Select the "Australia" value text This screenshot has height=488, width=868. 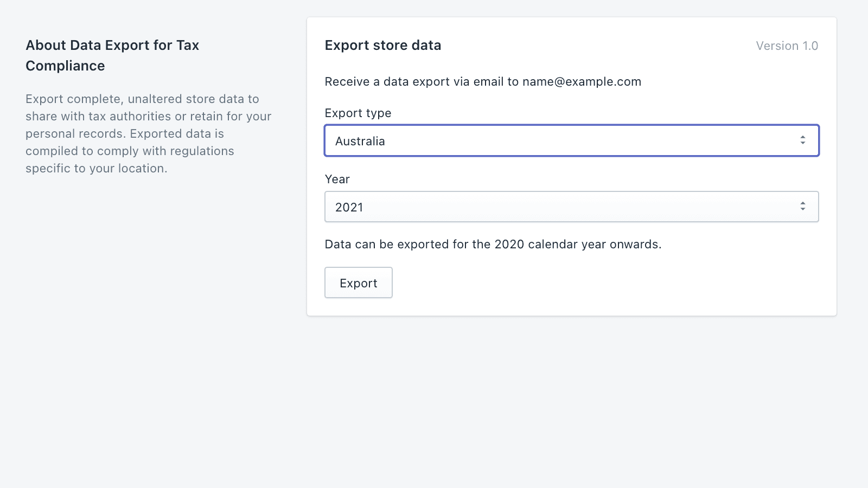pos(360,142)
